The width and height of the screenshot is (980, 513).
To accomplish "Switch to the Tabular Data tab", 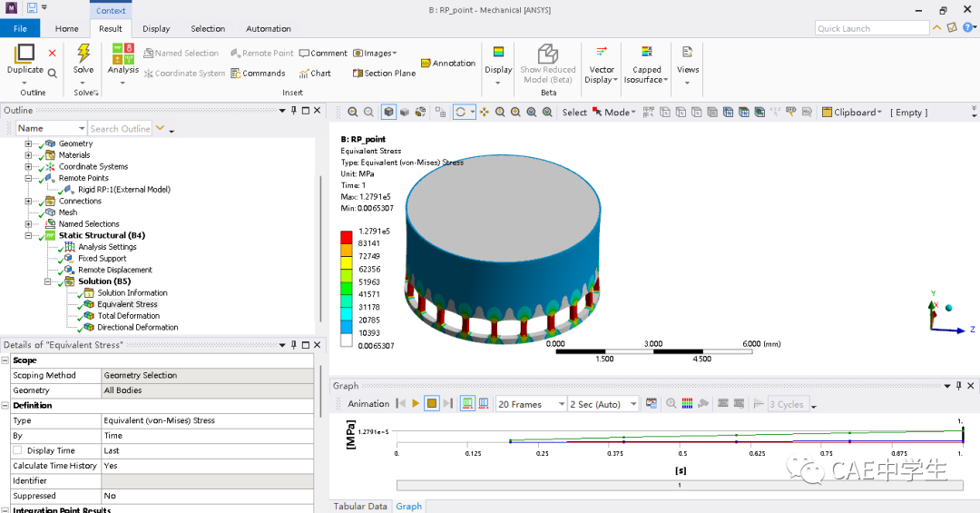I will (x=360, y=506).
